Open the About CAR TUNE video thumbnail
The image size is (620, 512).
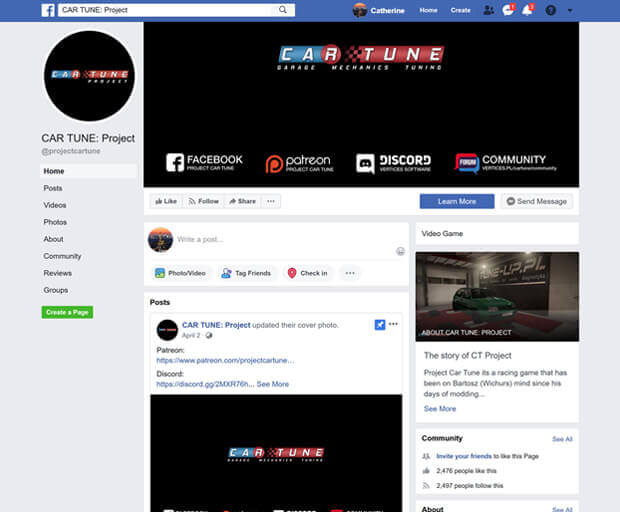[497, 296]
